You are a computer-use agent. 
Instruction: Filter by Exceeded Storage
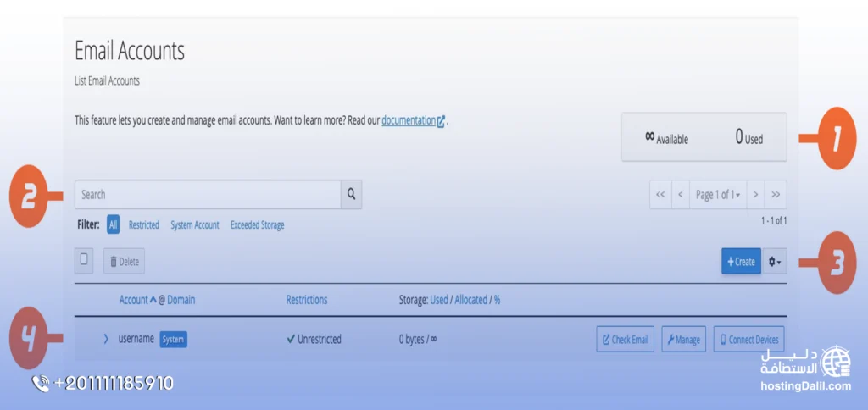258,225
